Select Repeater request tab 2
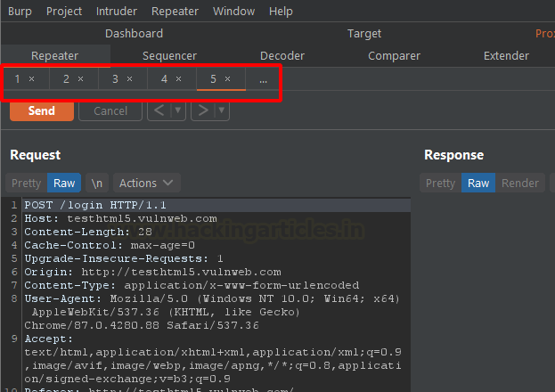555x392 pixels. click(66, 79)
